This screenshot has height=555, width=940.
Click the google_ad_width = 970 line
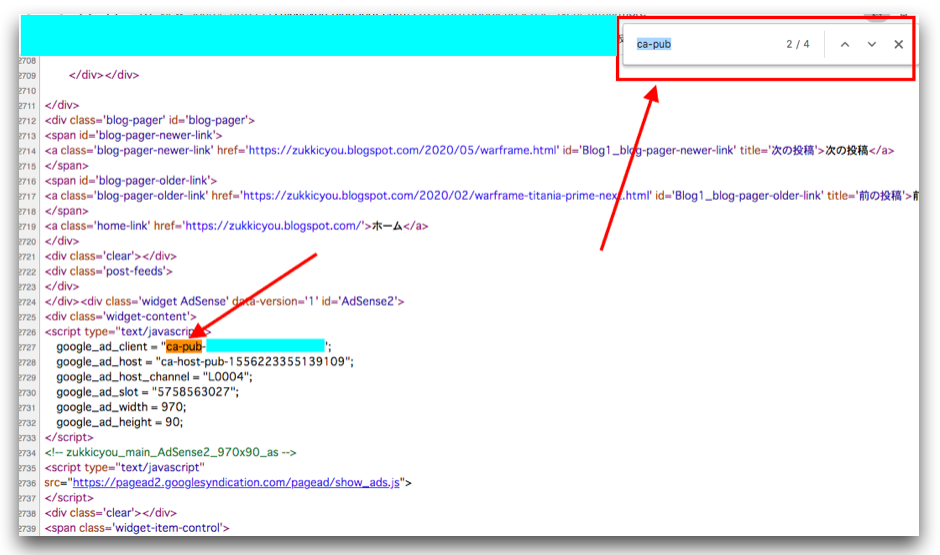(x=121, y=407)
